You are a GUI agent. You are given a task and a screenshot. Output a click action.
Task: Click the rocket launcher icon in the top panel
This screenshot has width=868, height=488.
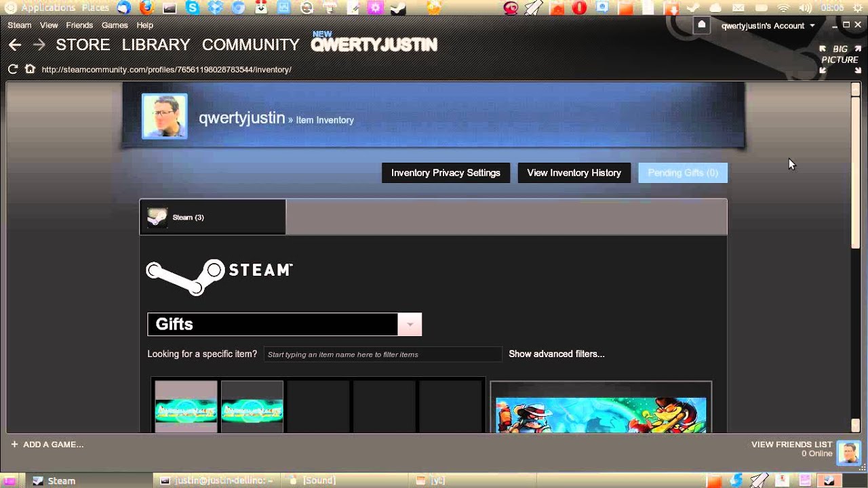point(534,8)
